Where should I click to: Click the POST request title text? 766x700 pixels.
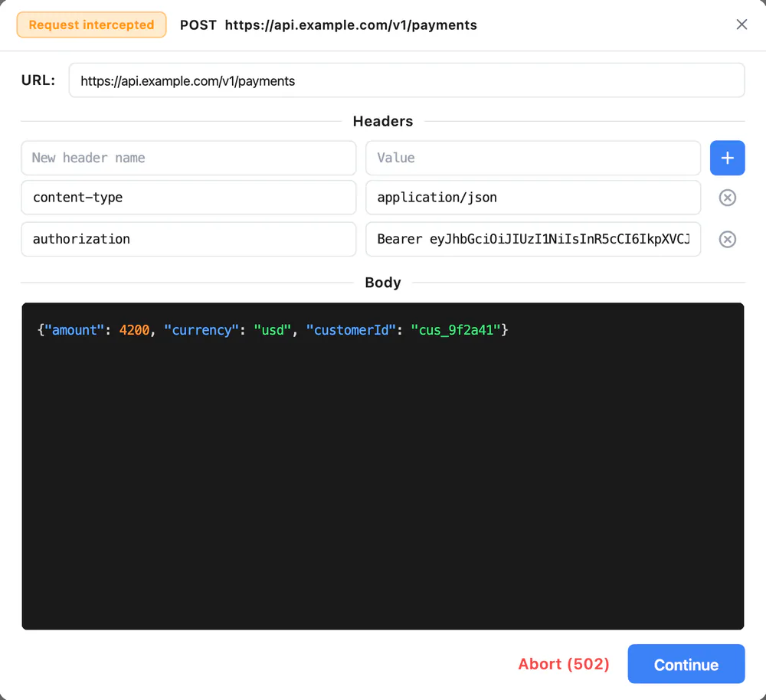[x=329, y=25]
